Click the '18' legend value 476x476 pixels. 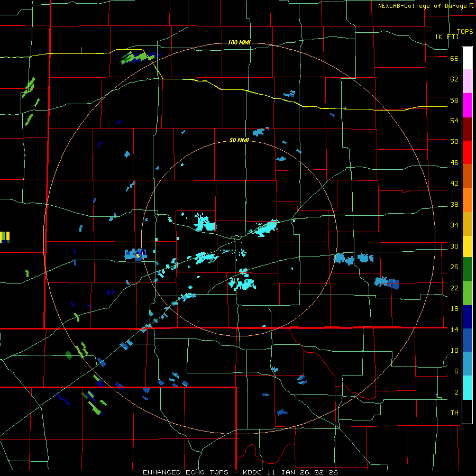pos(454,309)
